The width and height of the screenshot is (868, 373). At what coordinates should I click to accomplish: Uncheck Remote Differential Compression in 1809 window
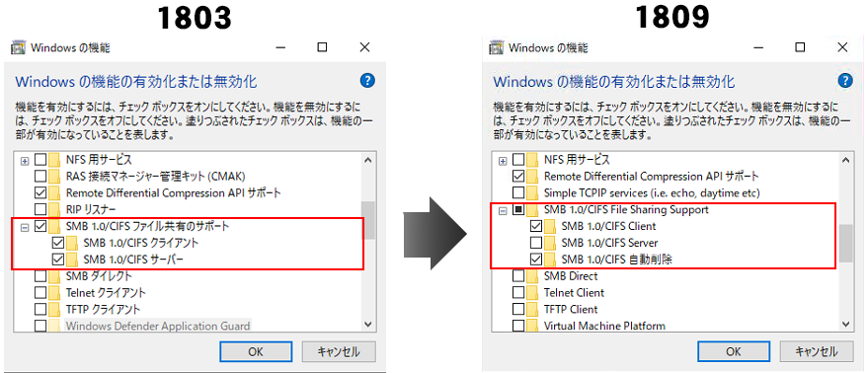[518, 177]
